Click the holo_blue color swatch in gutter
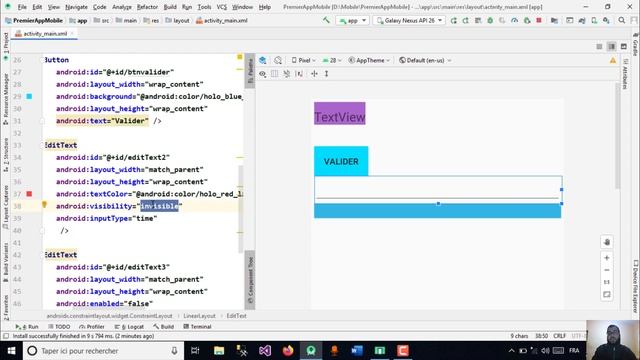This screenshot has width=640, height=360. pos(29,96)
